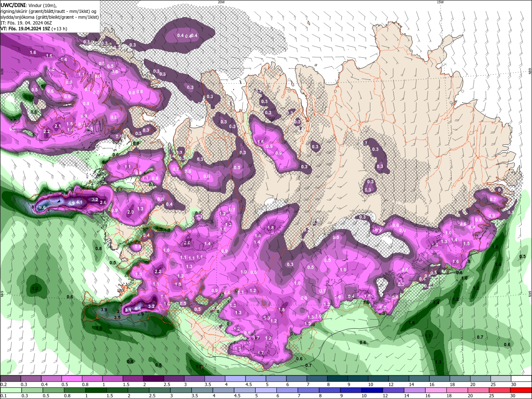The height and width of the screenshot is (399, 532).
Task: Click the 0.4 label of the upper legend
Action: pos(44,384)
